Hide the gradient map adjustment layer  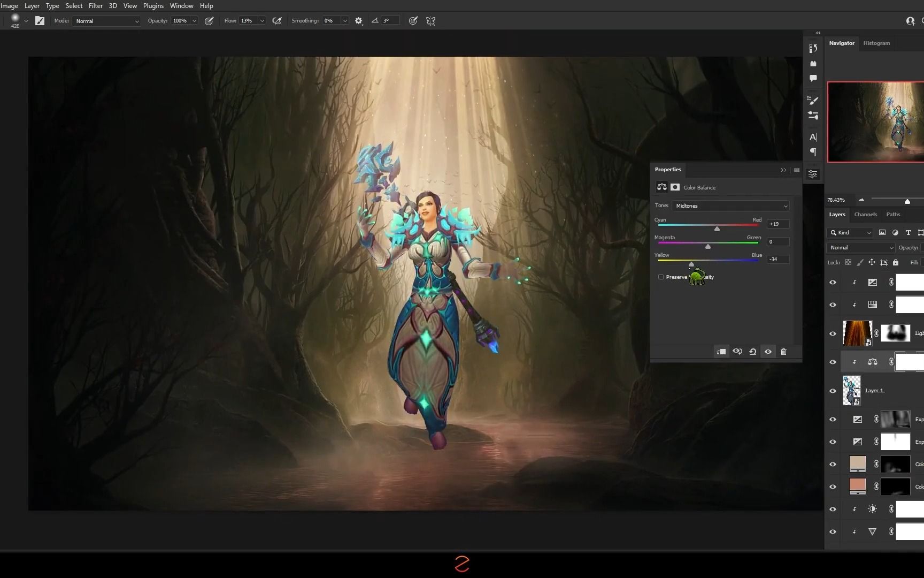(x=833, y=305)
